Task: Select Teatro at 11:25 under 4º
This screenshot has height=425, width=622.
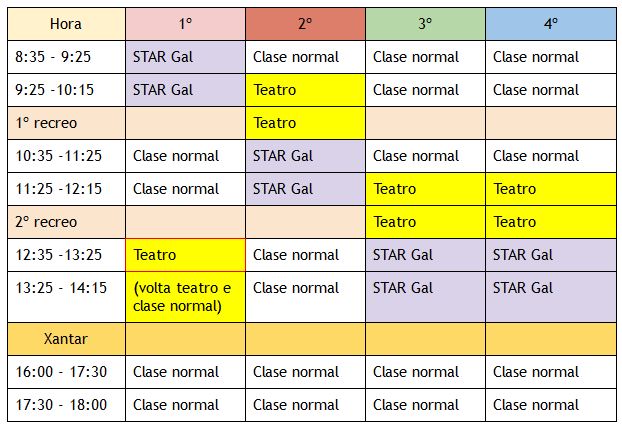Action: (x=551, y=189)
